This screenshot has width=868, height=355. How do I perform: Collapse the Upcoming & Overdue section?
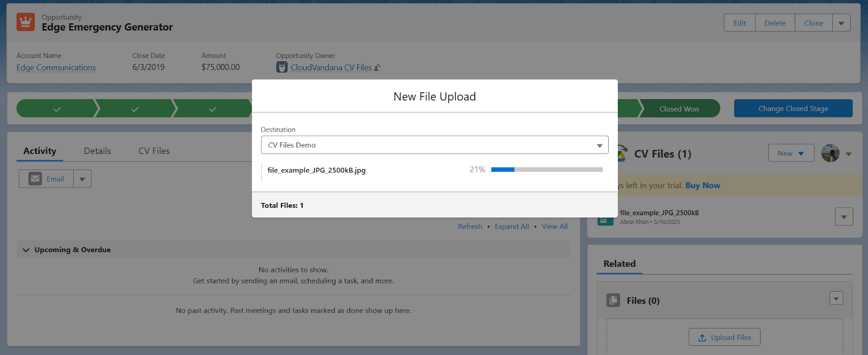[x=26, y=250]
